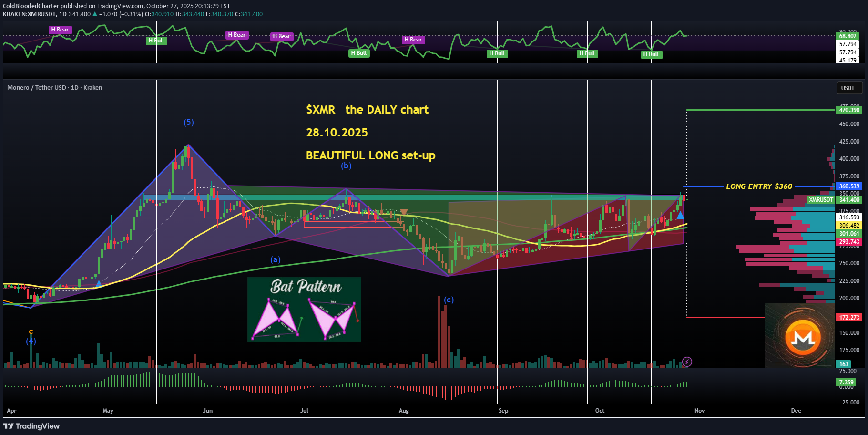Click the purple lightning bolt volume icon
The width and height of the screenshot is (868, 435).
pyautogui.click(x=686, y=362)
